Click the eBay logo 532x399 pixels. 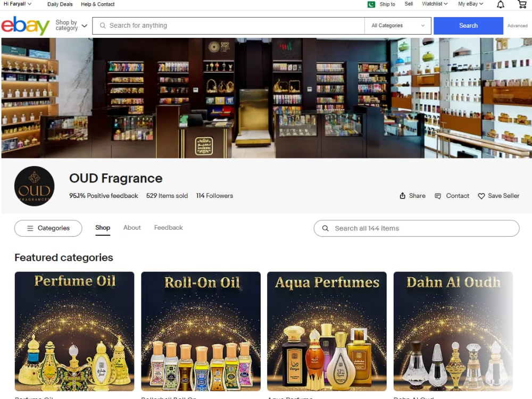pos(26,26)
